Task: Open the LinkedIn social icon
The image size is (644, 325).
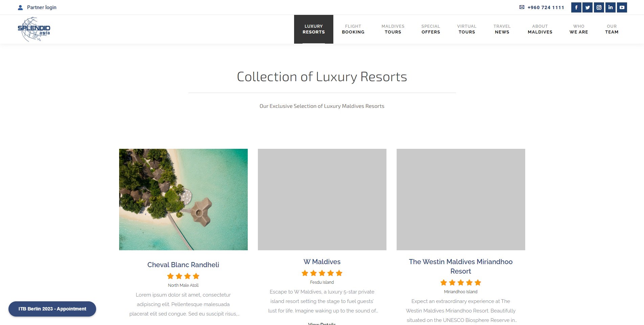Action: (x=610, y=7)
